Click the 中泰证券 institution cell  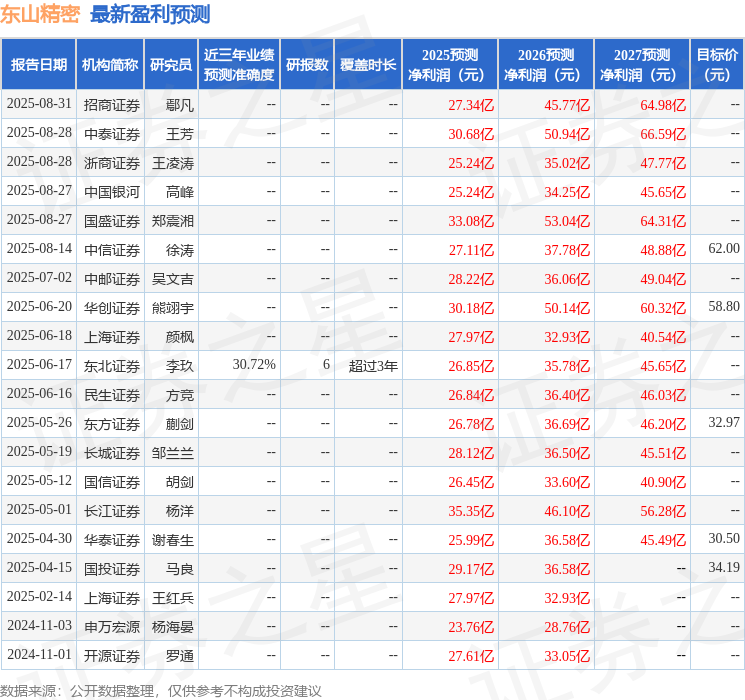[x=112, y=134]
